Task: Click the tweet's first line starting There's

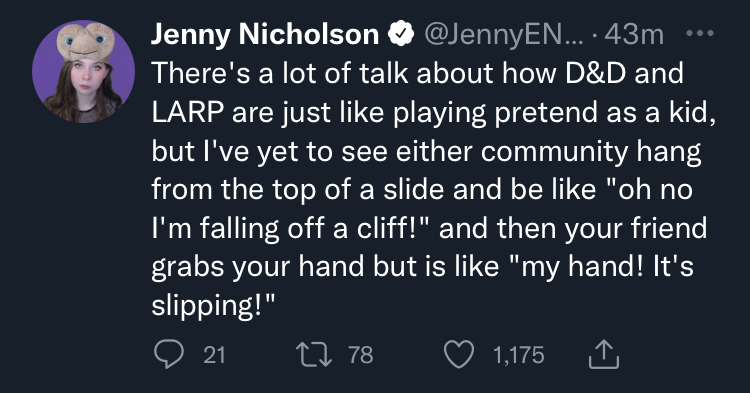Action: coord(418,73)
